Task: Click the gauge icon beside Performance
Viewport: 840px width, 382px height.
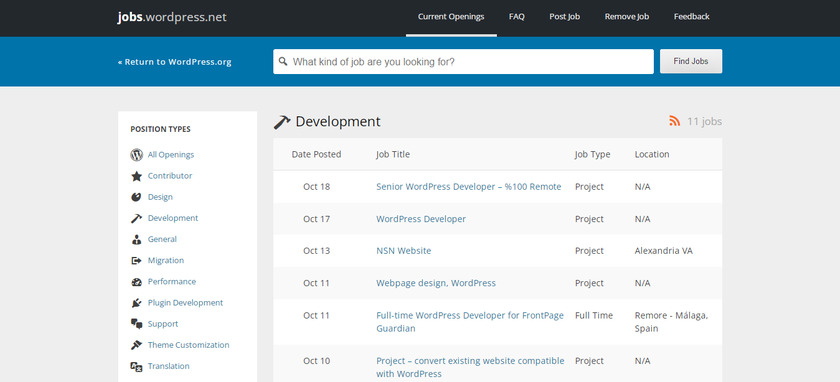Action: point(137,282)
